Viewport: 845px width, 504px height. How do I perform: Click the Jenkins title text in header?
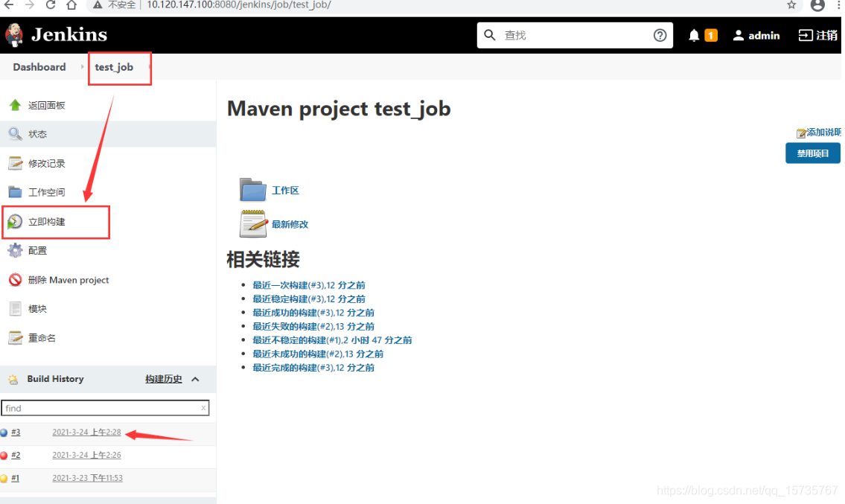(69, 34)
